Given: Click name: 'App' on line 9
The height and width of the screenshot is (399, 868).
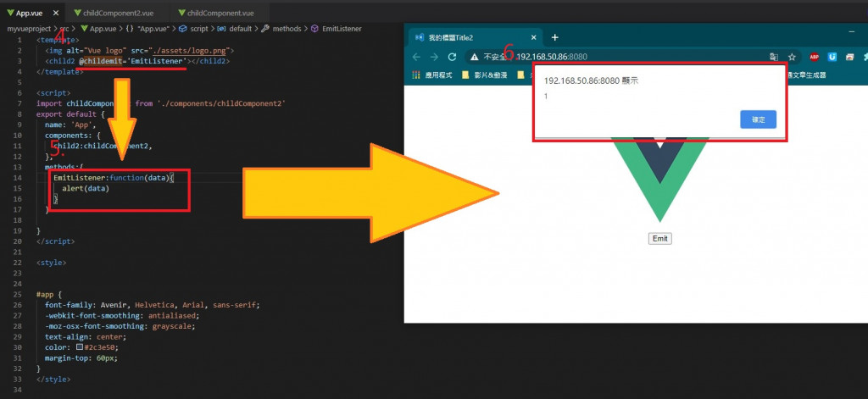Looking at the screenshot, I should click(x=70, y=125).
